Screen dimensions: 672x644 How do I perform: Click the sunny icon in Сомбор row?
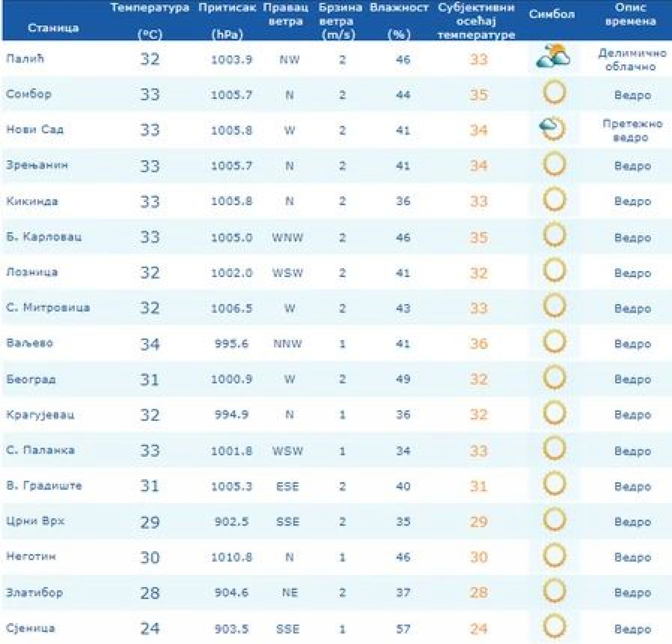(554, 93)
